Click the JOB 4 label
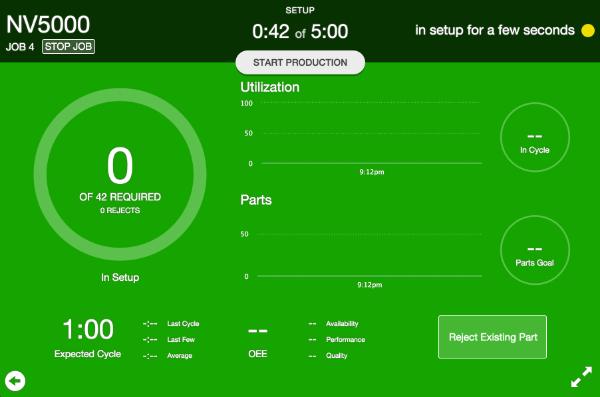 (x=20, y=47)
